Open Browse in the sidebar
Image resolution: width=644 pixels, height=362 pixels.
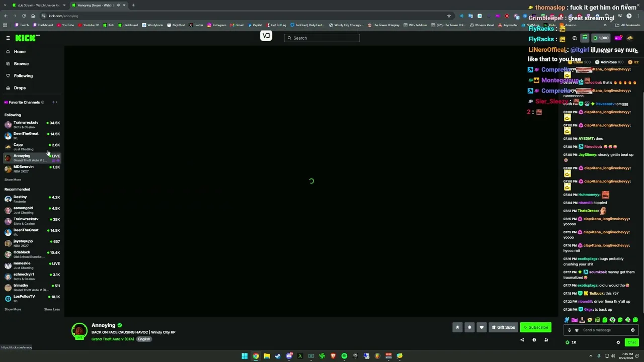(21, 64)
